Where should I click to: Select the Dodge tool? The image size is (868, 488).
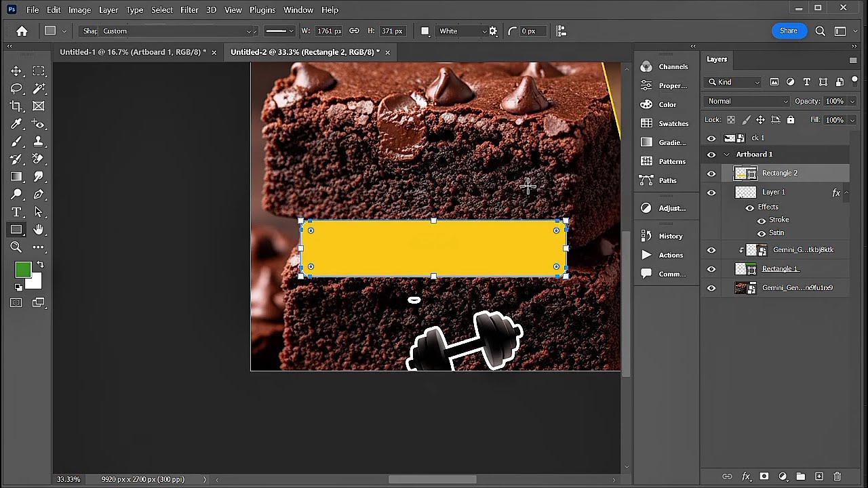[x=16, y=195]
